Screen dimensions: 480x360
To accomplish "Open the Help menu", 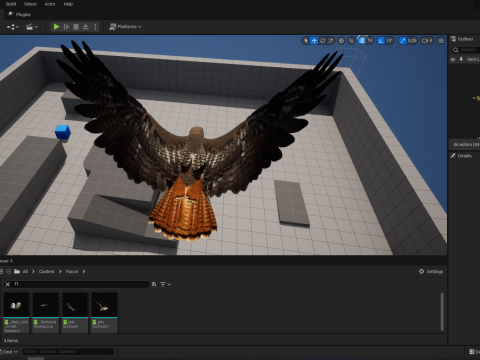I will (x=68, y=4).
